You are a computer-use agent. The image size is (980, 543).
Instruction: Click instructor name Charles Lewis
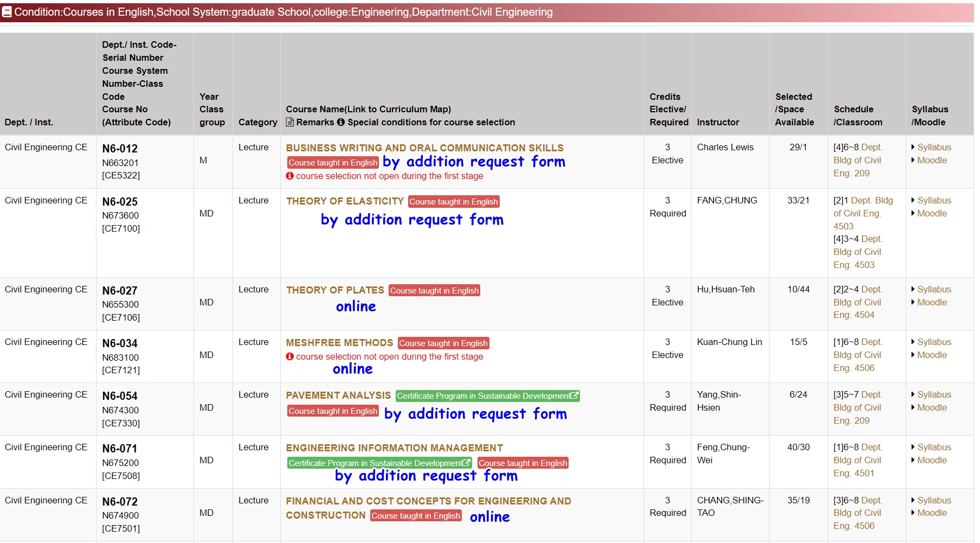[x=725, y=147]
